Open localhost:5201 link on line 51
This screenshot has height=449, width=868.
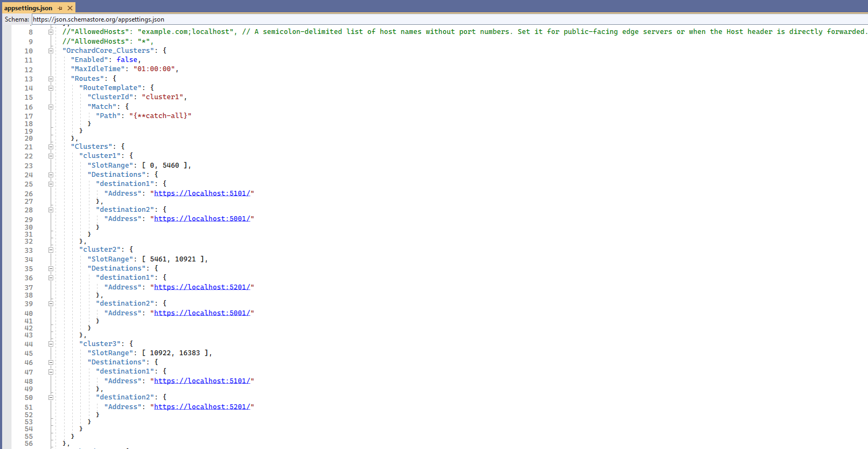202,407
